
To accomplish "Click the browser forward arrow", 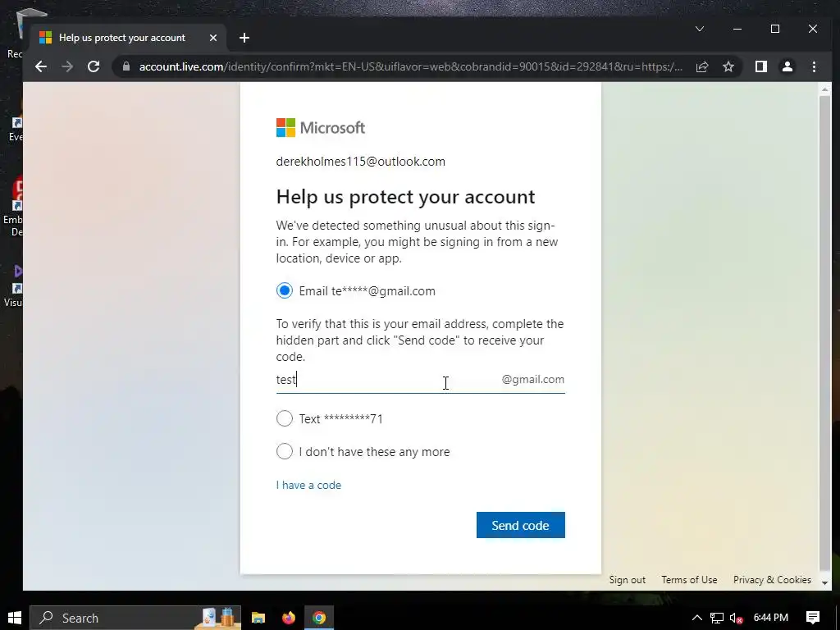I will [x=67, y=66].
